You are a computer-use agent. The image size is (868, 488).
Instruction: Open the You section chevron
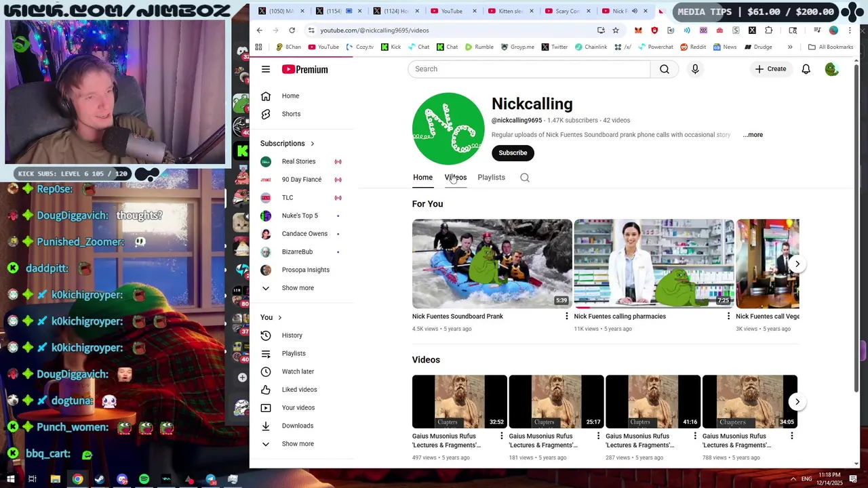279,317
